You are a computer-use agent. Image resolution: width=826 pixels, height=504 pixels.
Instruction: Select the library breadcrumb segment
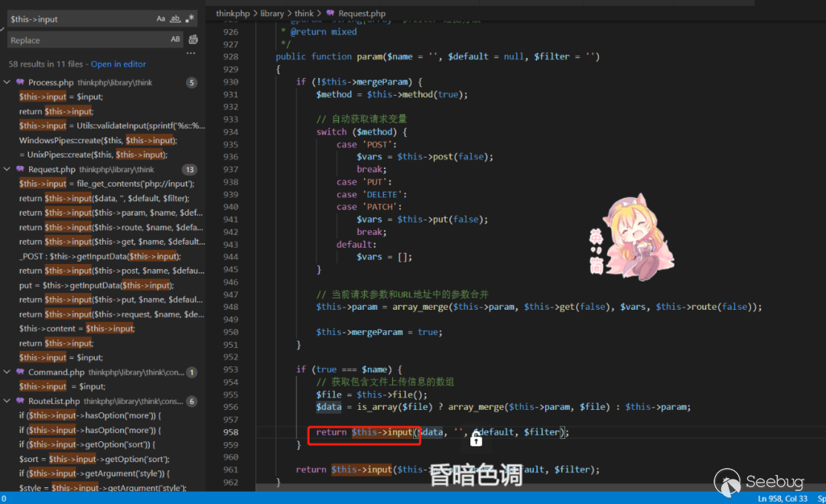tap(272, 14)
